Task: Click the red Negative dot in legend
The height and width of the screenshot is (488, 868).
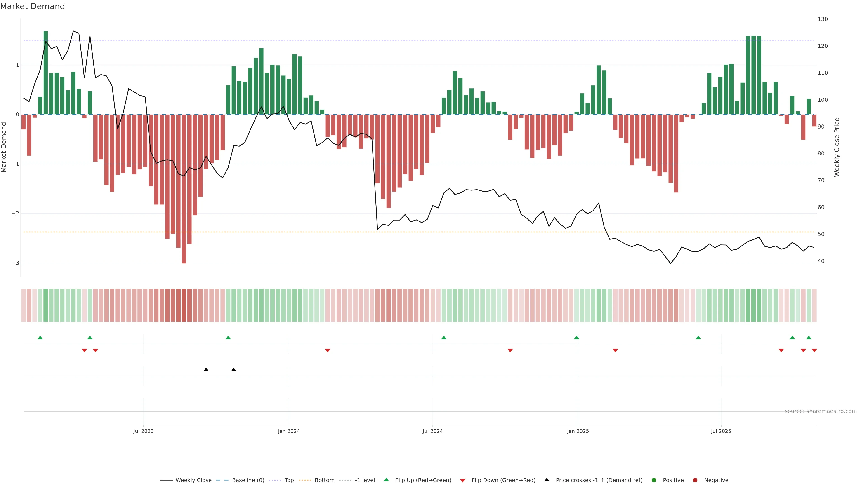Action: coord(695,480)
